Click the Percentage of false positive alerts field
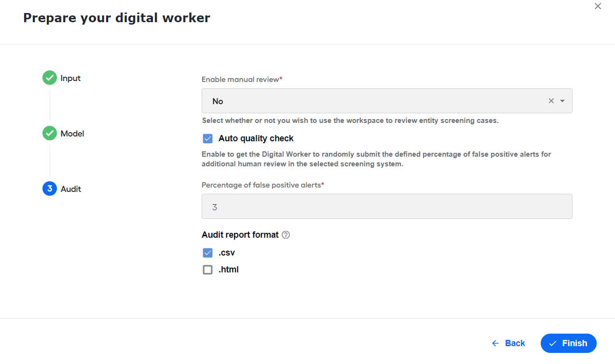 (387, 206)
